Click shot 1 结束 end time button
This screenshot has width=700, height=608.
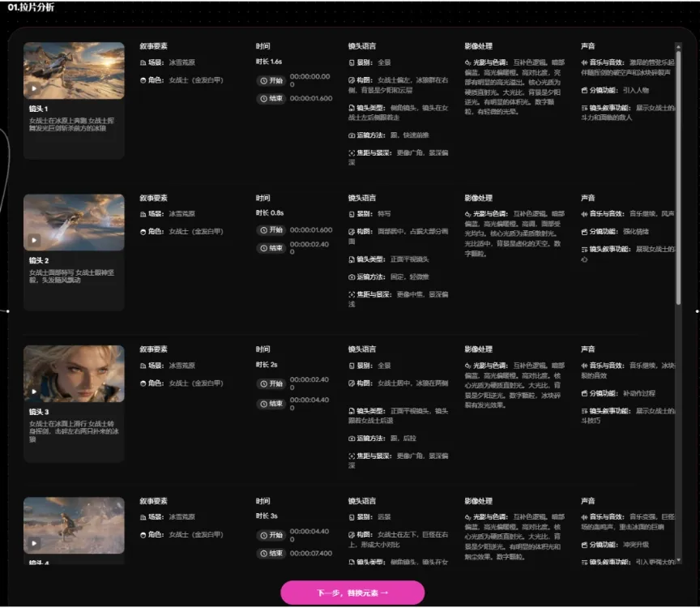271,98
